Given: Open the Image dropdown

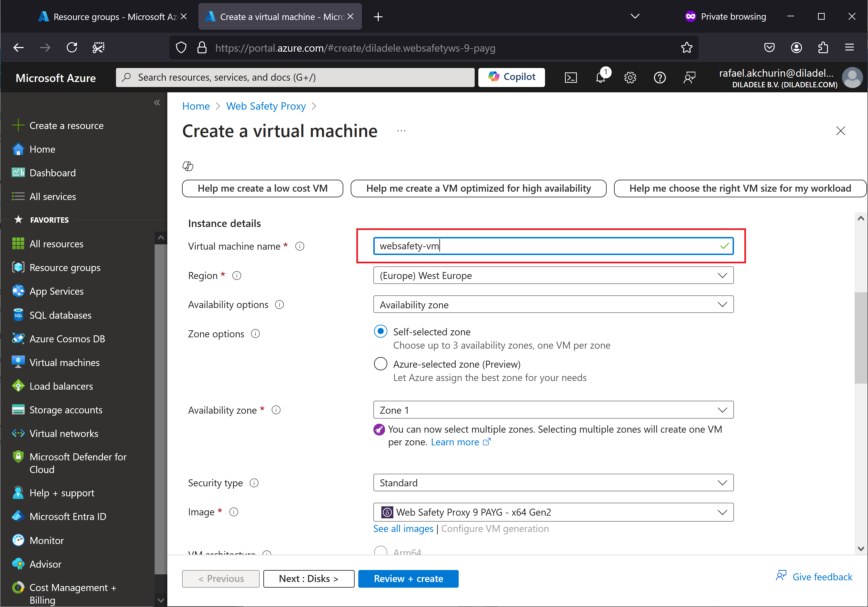Looking at the screenshot, I should pyautogui.click(x=553, y=513).
